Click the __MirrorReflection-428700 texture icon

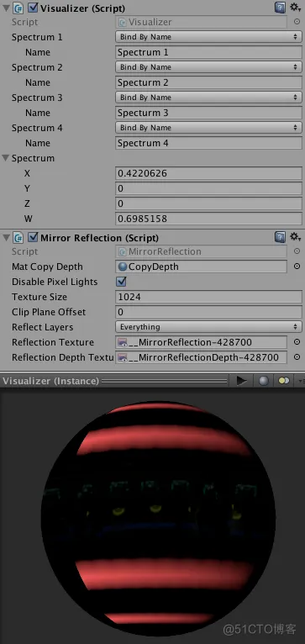point(123,342)
